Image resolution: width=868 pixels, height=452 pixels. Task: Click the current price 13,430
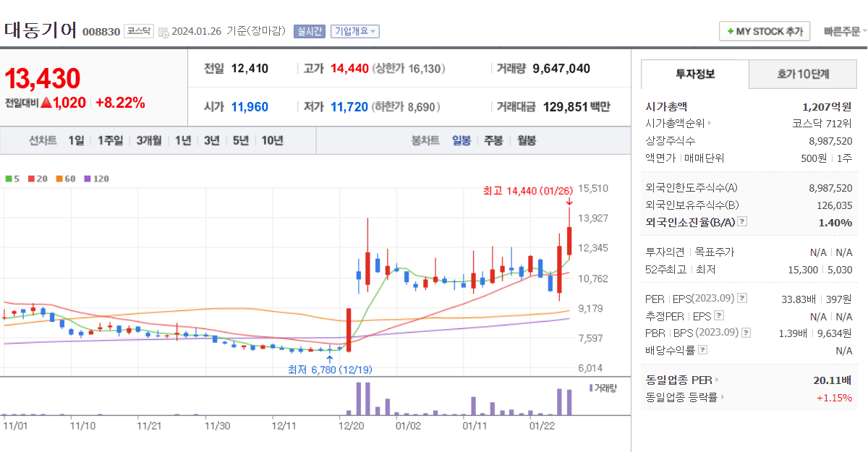coord(43,78)
